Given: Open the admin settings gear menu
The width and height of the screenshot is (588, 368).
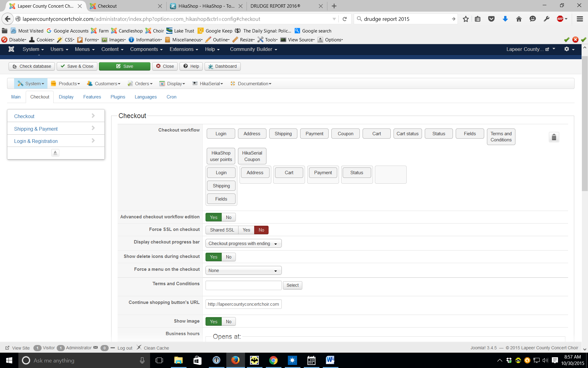Looking at the screenshot, I should click(x=569, y=49).
